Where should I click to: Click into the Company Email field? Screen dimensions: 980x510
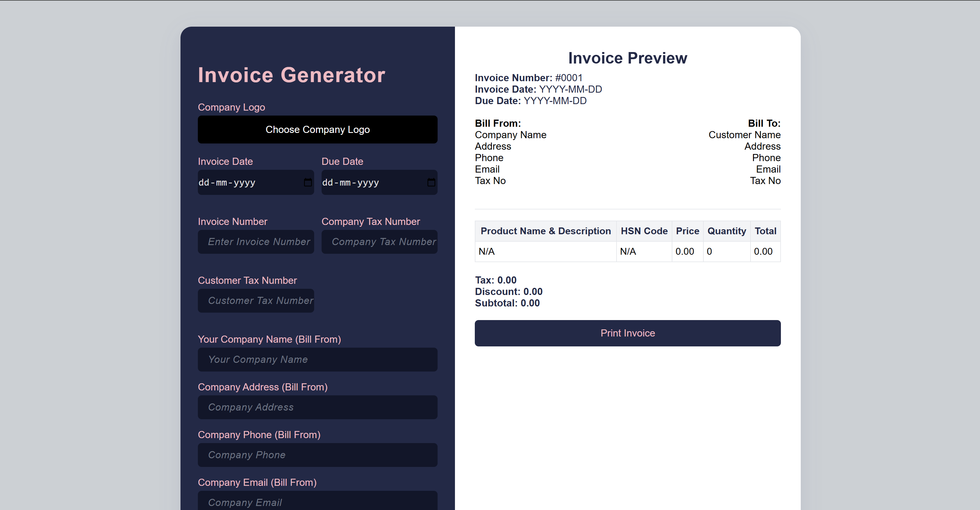[x=317, y=500]
